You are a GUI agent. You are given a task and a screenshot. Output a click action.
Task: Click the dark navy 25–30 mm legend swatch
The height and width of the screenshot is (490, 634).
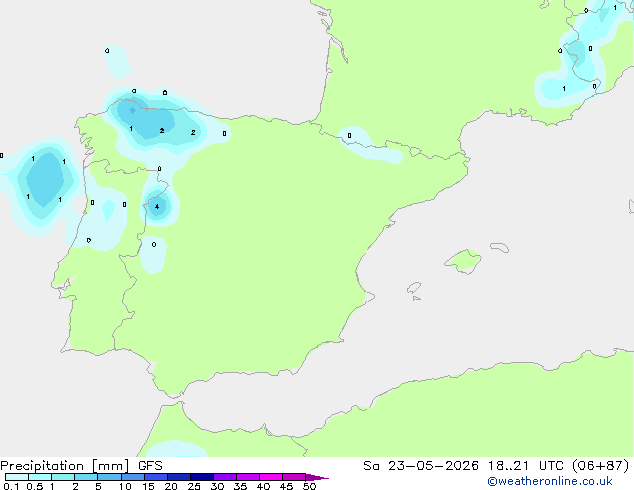pos(202,477)
